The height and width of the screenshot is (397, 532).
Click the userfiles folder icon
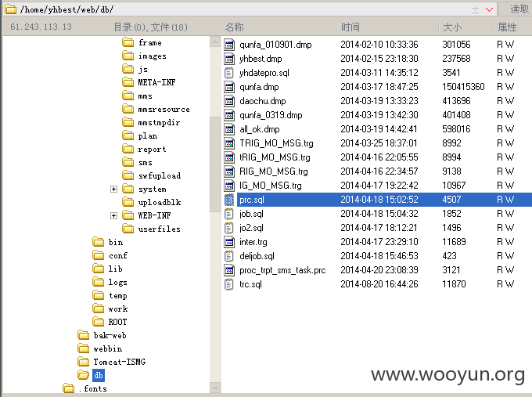128,229
